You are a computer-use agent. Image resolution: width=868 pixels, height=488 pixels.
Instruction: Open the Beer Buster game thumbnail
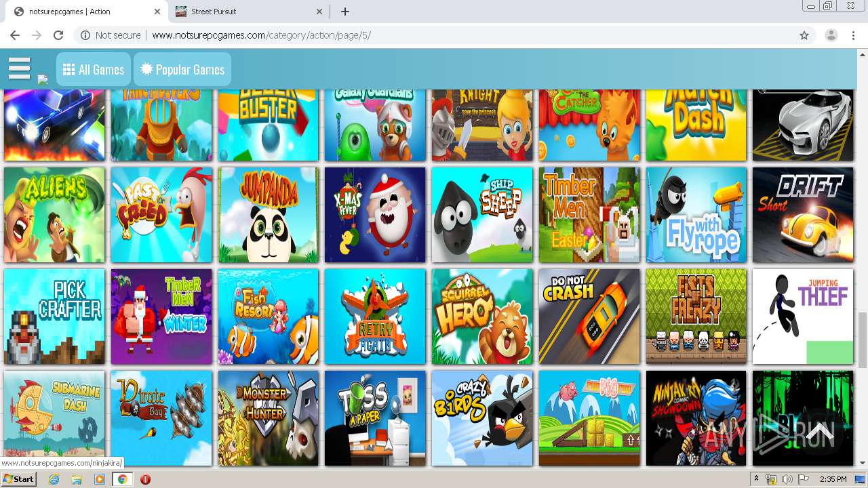point(268,125)
